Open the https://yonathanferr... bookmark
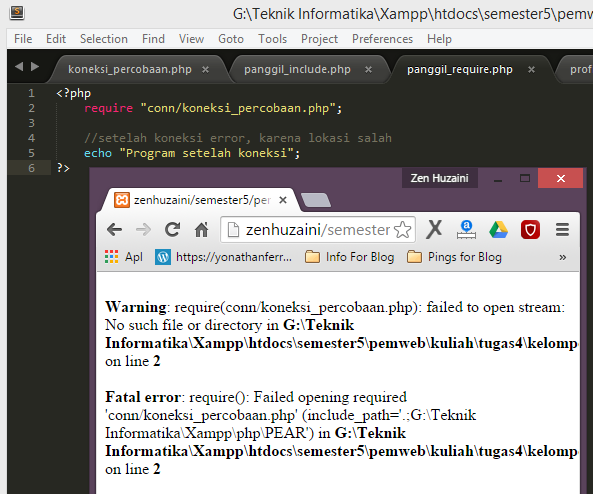This screenshot has width=593, height=494. (x=224, y=257)
